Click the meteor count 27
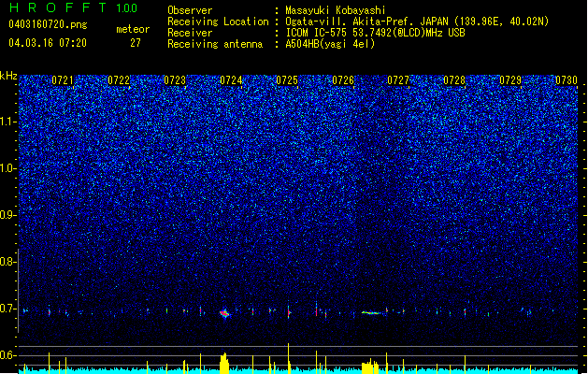 point(135,43)
